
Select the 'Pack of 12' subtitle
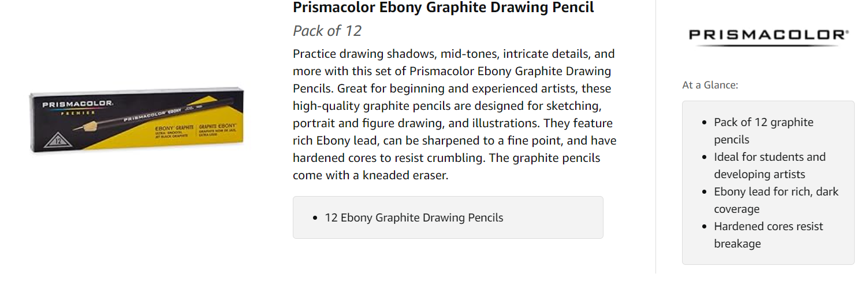pos(327,31)
